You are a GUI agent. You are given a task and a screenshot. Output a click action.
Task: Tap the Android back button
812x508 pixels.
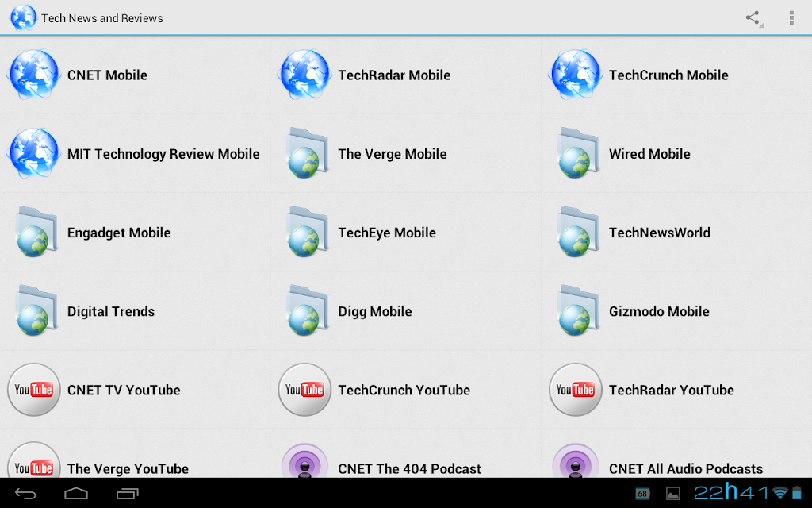[x=25, y=494]
